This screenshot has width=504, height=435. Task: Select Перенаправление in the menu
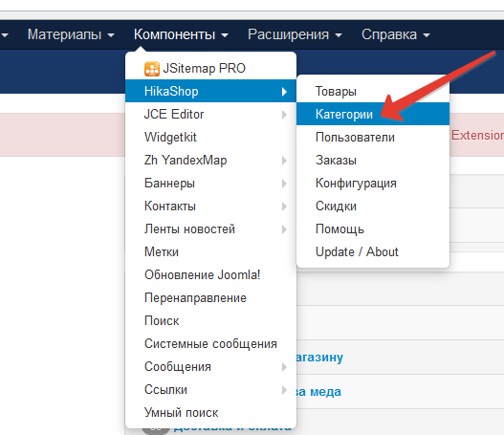coord(210,298)
